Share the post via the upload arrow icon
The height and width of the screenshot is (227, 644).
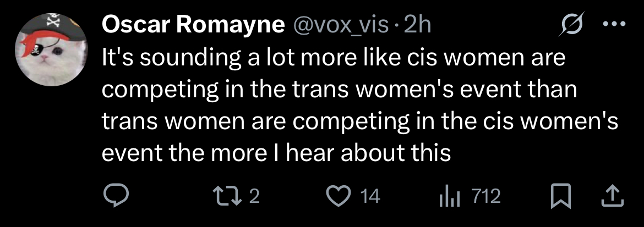[613, 196]
